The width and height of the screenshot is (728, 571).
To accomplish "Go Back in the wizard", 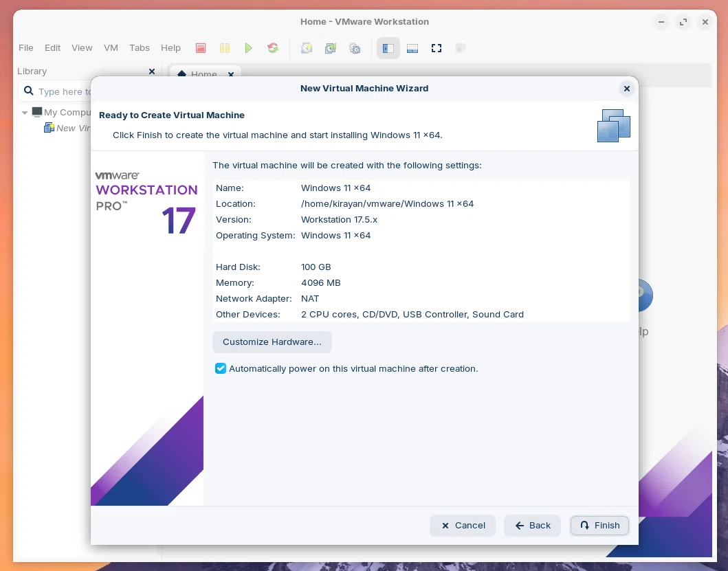I will [x=533, y=526].
